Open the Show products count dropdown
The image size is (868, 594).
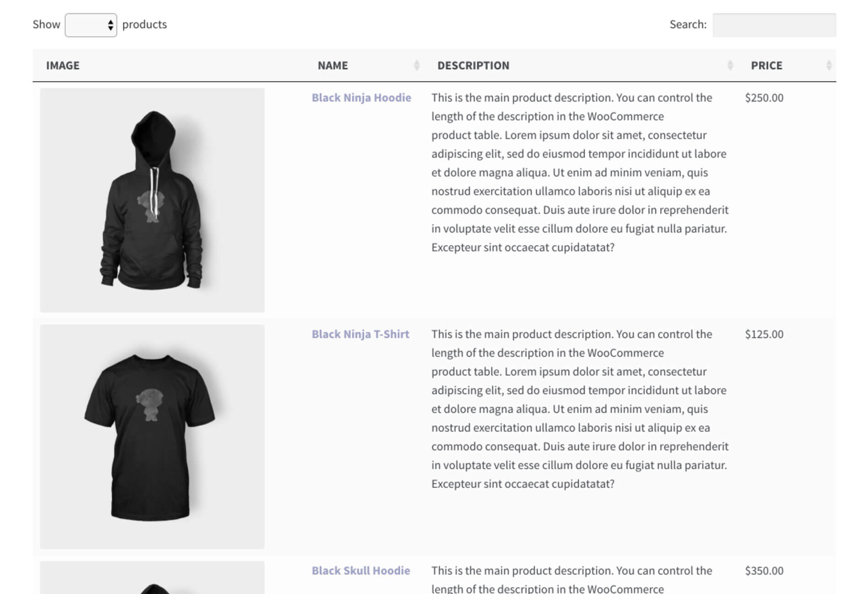tap(91, 25)
